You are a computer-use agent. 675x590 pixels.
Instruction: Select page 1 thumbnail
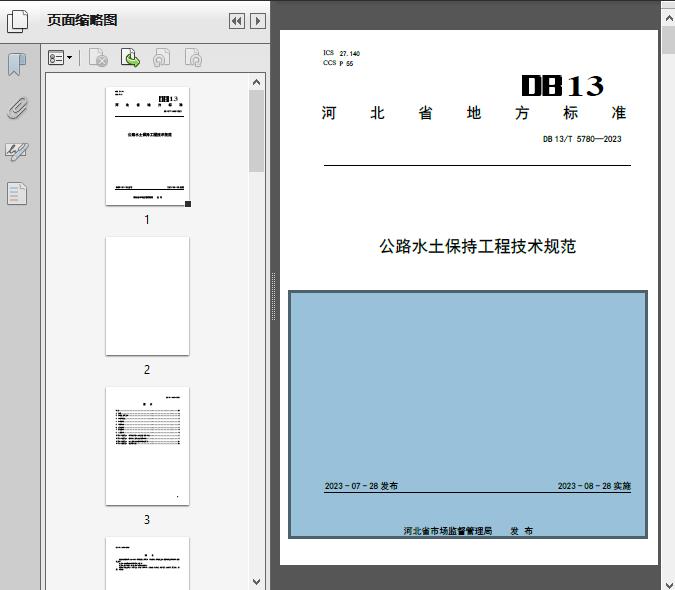pos(147,146)
